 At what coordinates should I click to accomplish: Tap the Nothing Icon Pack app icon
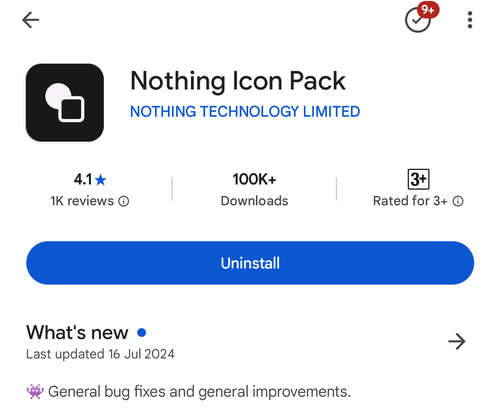[65, 103]
